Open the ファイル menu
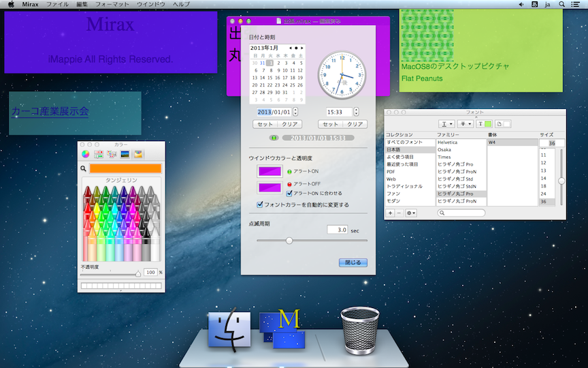The height and width of the screenshot is (368, 588). click(x=57, y=4)
